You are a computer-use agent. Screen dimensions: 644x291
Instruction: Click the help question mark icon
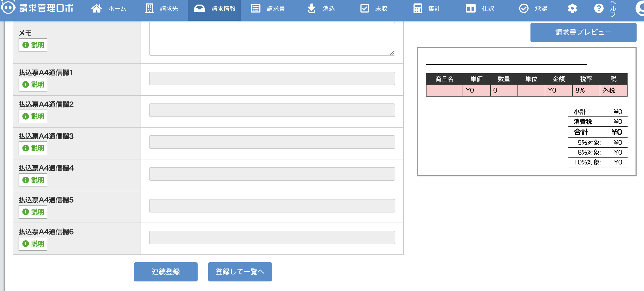click(x=599, y=8)
